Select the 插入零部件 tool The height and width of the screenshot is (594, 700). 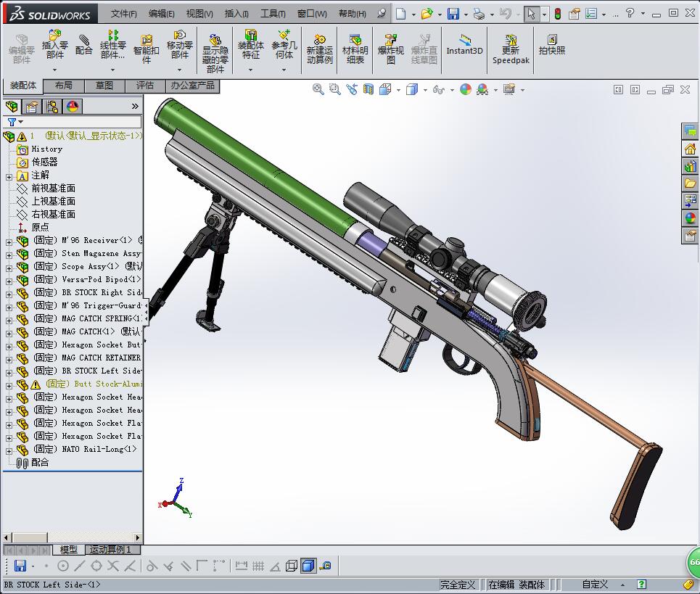[x=54, y=45]
